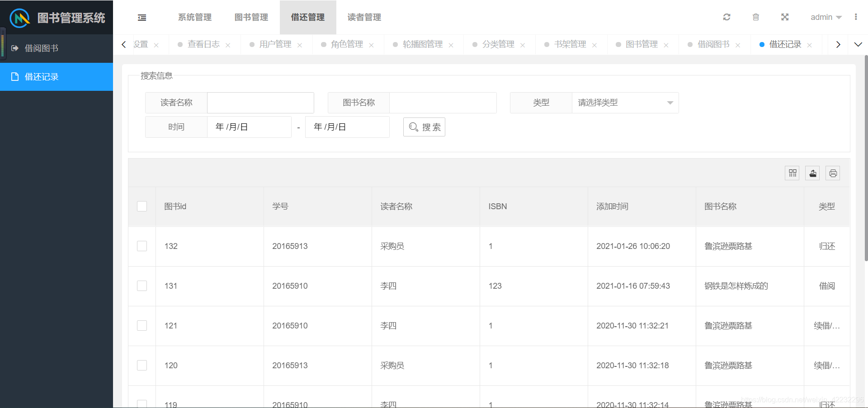
Task: Open the vertical three-dot more menu
Action: coord(856,17)
